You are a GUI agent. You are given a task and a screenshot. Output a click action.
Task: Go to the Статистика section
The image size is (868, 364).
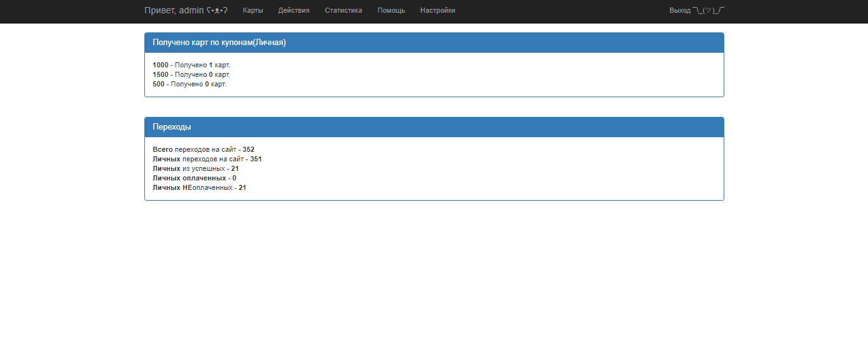(343, 10)
